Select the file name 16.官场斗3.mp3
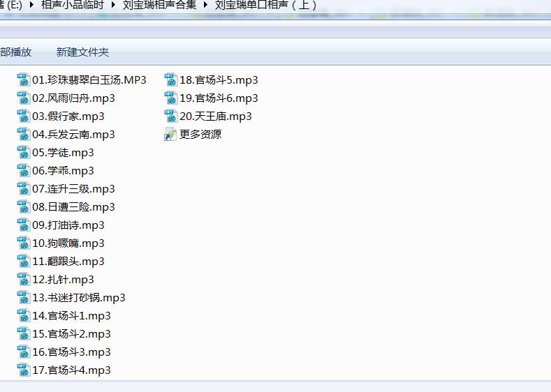 71,352
